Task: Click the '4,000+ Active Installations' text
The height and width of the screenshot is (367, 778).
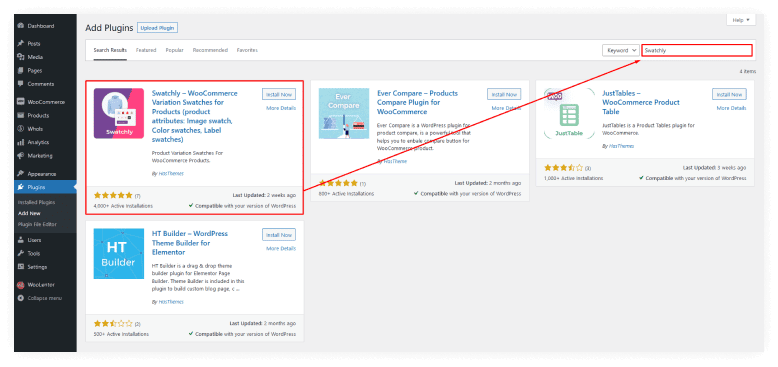Action: (x=123, y=206)
